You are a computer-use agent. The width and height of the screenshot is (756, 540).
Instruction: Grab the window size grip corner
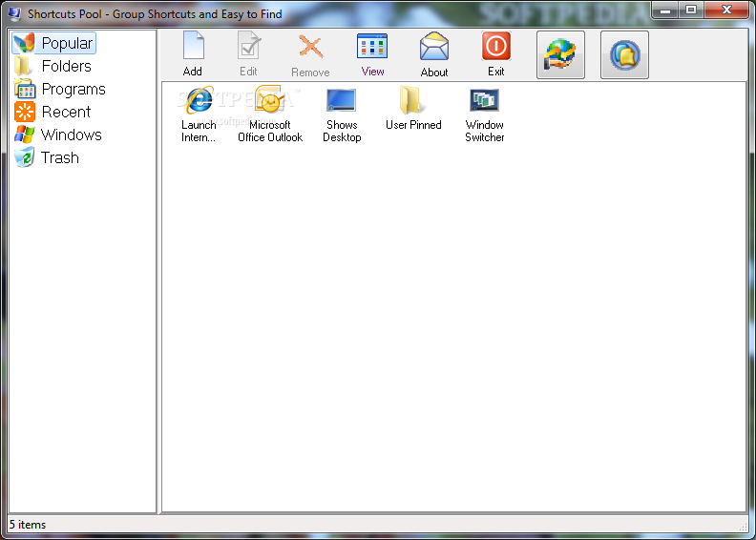point(743,528)
